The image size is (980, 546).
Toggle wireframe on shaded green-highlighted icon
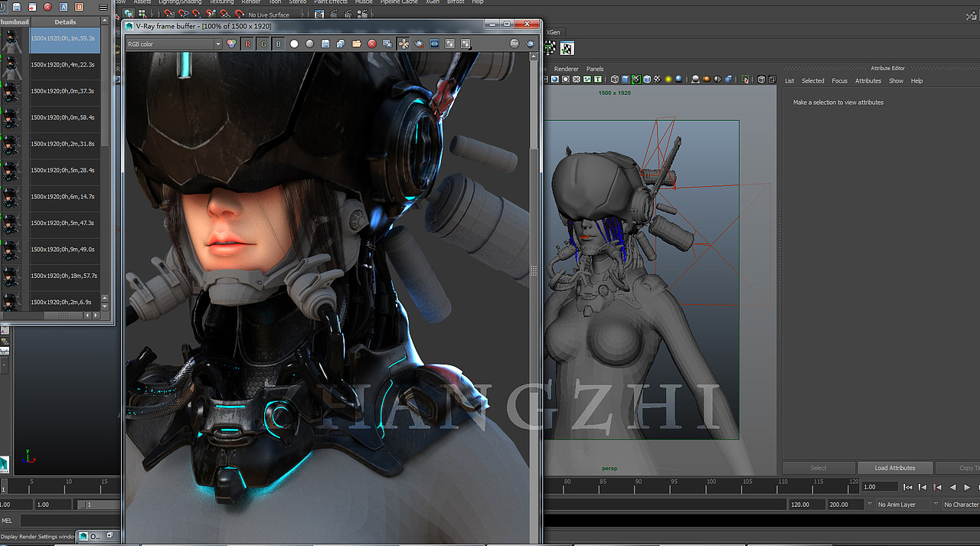636,79
